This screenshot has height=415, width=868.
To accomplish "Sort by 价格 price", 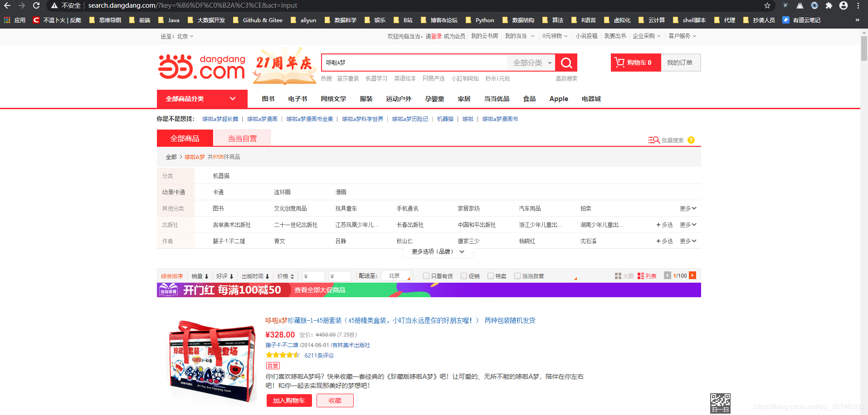I will (286, 276).
